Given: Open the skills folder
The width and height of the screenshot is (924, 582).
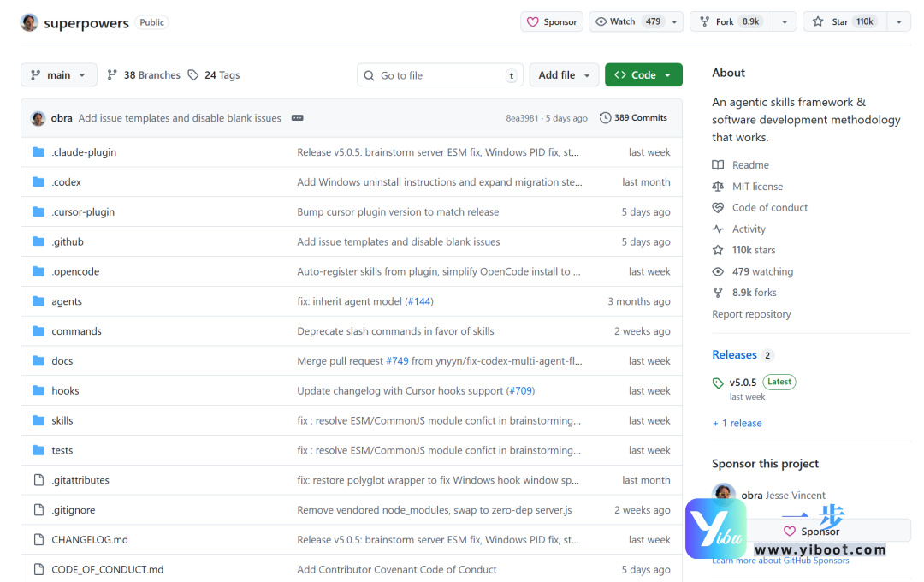Looking at the screenshot, I should (x=62, y=421).
